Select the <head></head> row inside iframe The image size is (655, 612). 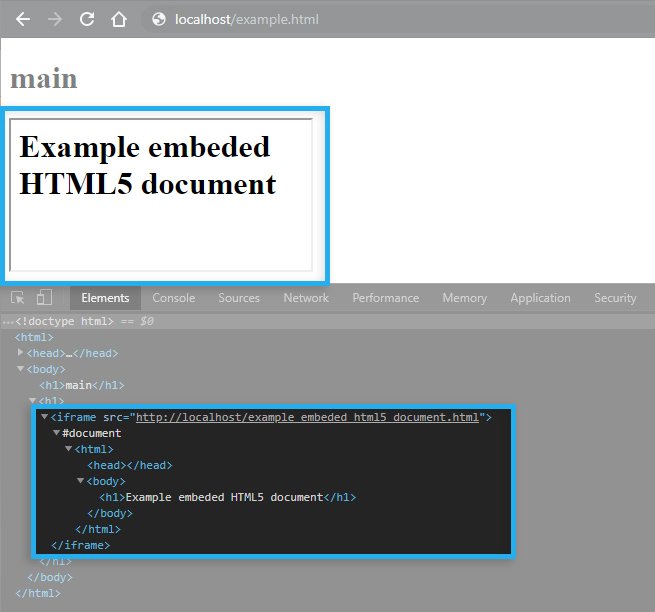[x=129, y=465]
